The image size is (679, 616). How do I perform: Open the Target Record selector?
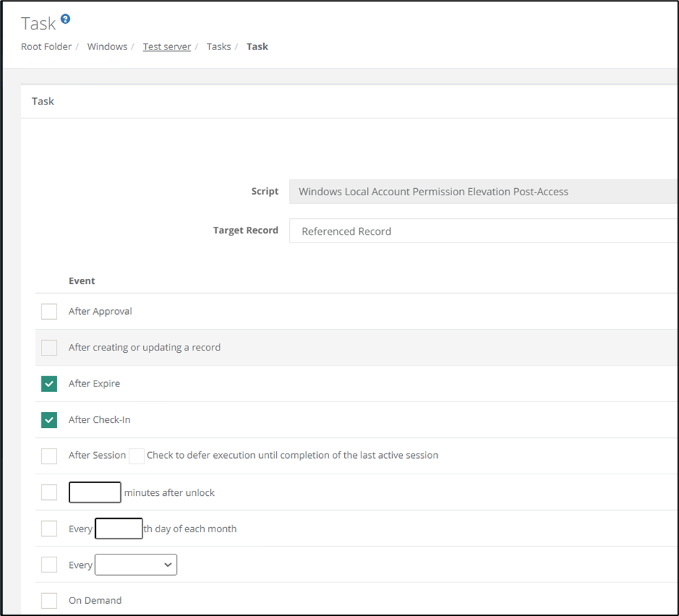coord(483,231)
